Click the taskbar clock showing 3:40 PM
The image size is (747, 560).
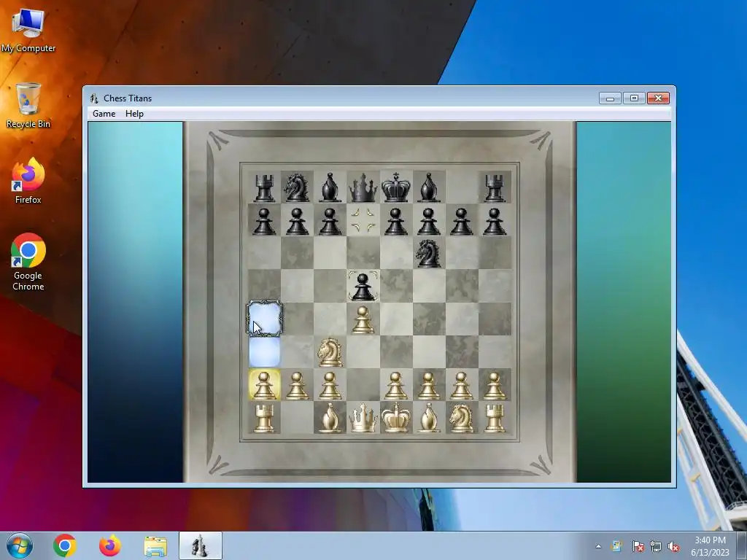(710, 545)
